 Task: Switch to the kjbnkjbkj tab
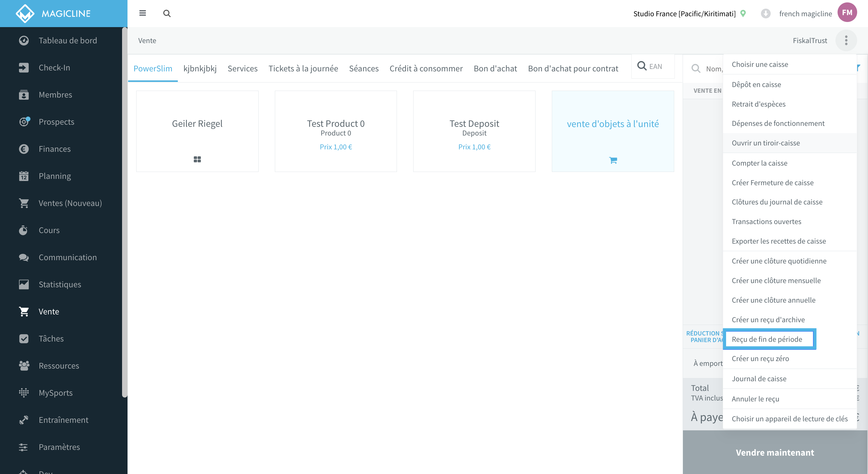click(x=200, y=68)
